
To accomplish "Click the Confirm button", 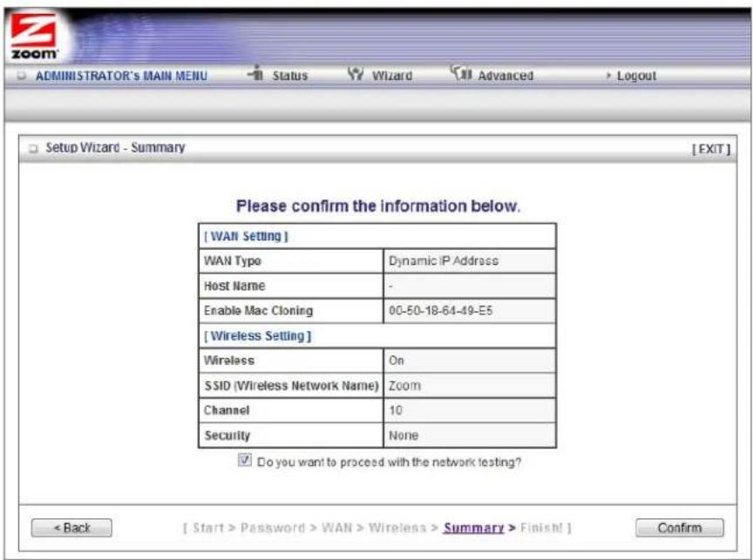I will pos(680,528).
